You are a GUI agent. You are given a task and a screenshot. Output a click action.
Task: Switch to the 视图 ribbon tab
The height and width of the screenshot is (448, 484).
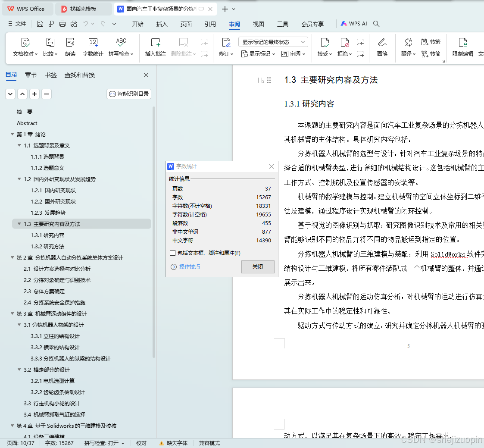coord(258,24)
